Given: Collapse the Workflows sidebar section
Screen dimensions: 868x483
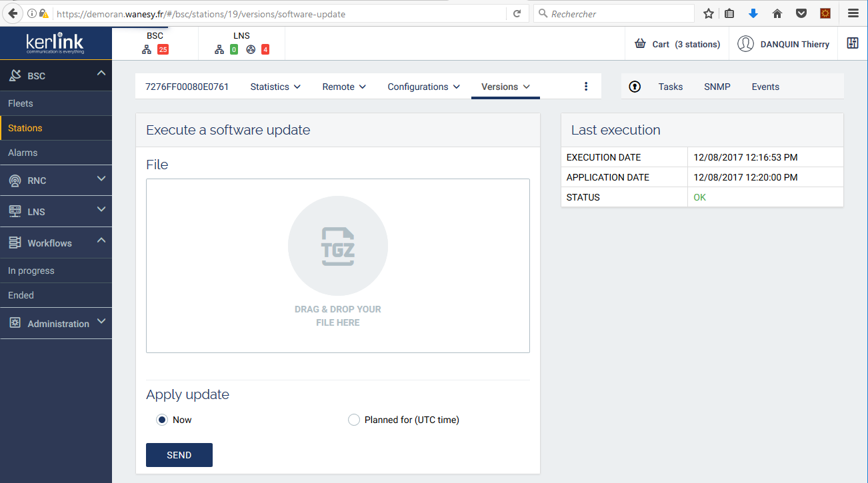Looking at the screenshot, I should pos(56,243).
